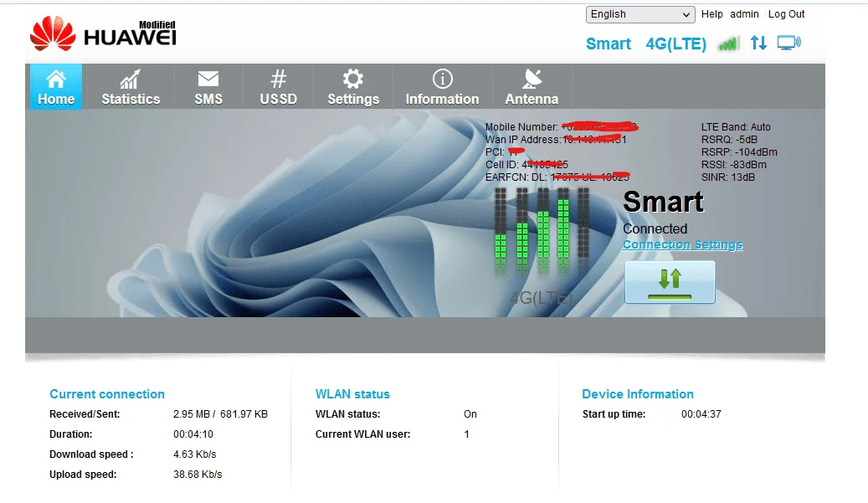
Task: Select the LTE Band: Auto text
Action: [736, 126]
